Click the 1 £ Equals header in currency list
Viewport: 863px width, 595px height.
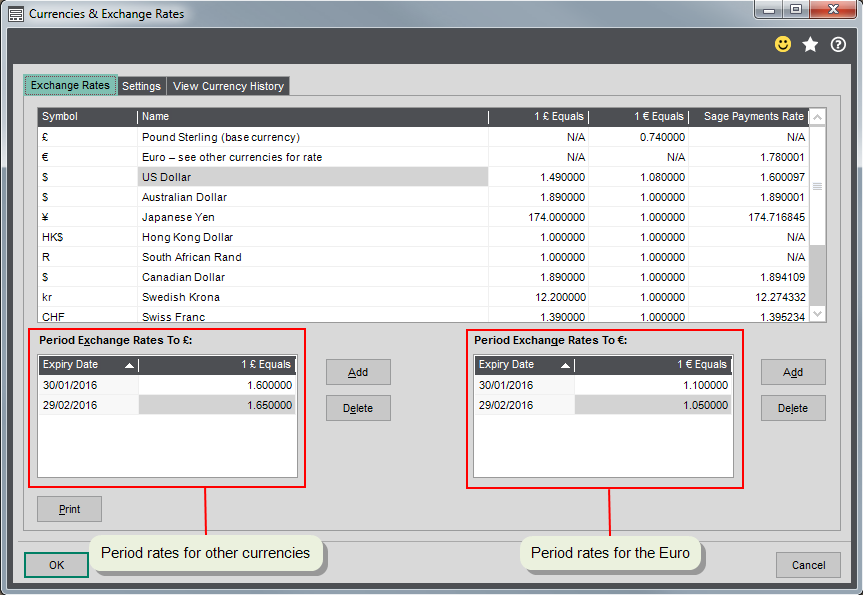click(x=538, y=117)
